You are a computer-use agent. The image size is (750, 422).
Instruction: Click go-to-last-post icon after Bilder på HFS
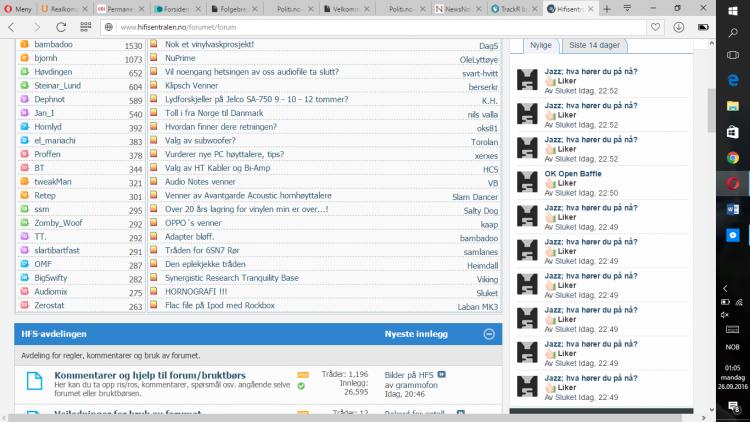441,375
